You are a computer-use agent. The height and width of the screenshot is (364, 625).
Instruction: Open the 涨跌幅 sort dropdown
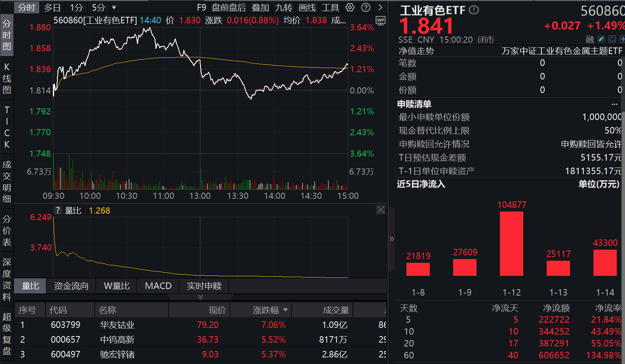285,310
